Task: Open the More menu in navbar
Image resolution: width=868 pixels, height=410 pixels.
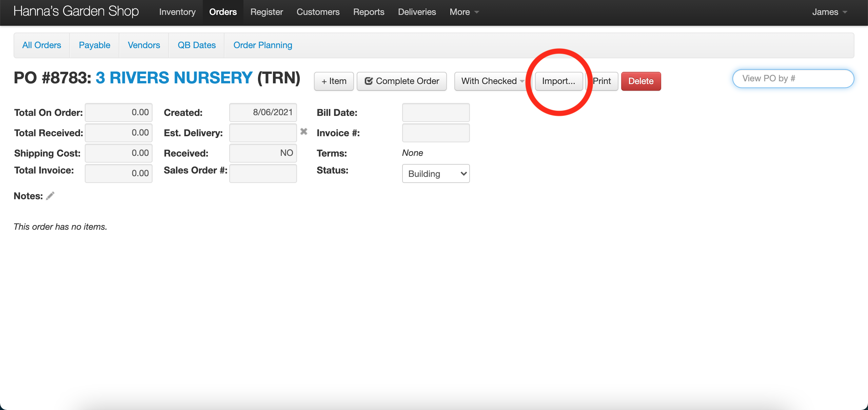Action: (463, 12)
